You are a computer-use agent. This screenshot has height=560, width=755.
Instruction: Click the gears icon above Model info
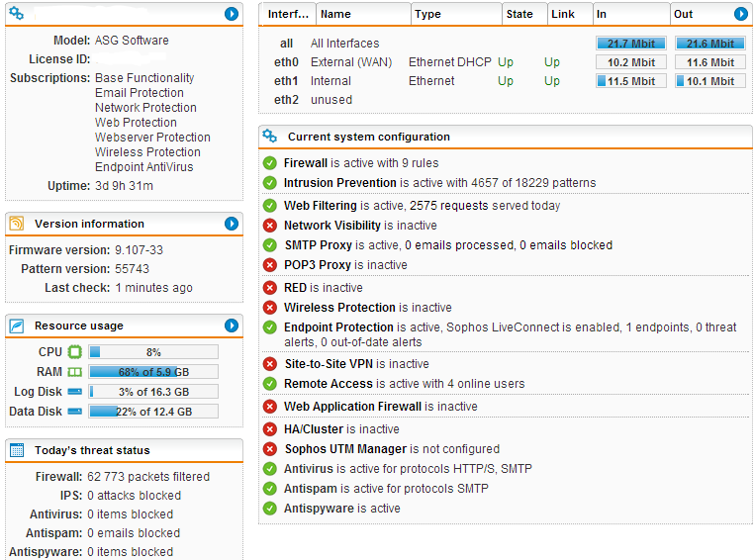17,14
